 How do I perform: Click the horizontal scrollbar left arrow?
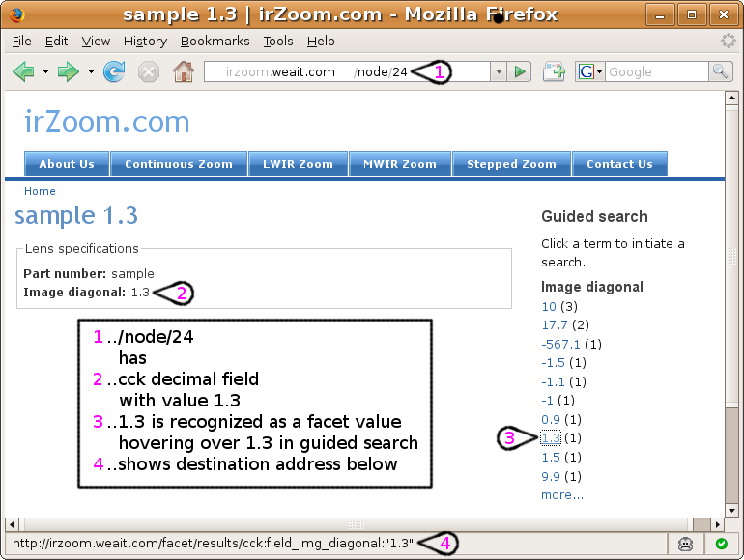pyautogui.click(x=12, y=524)
